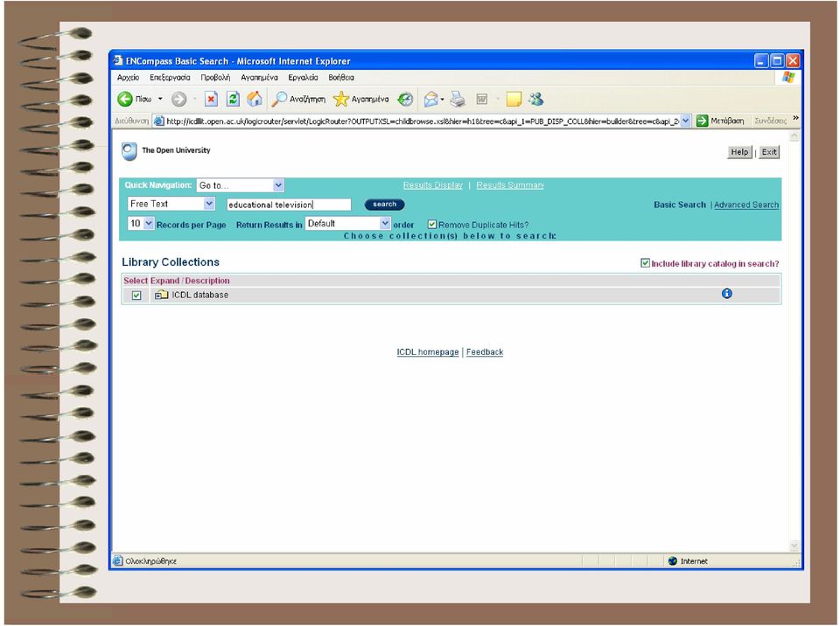
Task: Open the Mail envelope toolbar icon
Action: coord(431,99)
